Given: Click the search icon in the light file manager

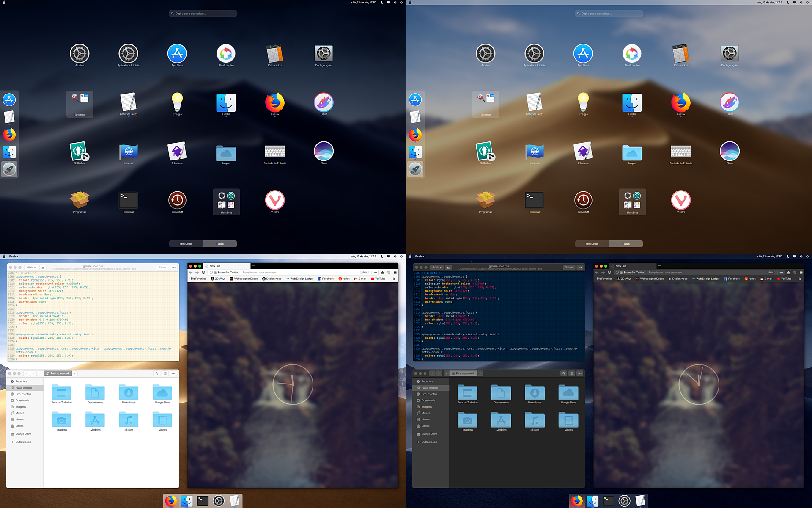Looking at the screenshot, I should click(x=156, y=373).
